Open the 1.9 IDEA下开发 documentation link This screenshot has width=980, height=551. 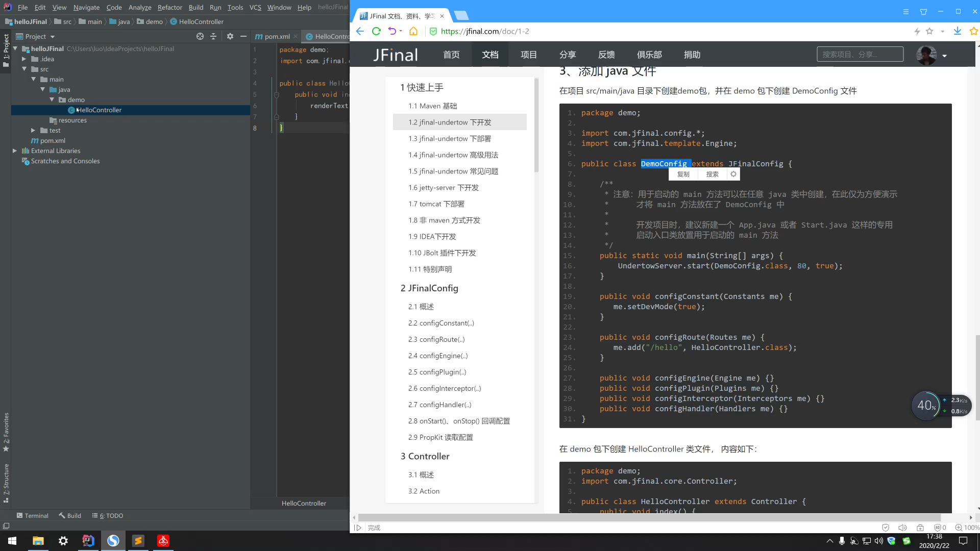(432, 236)
